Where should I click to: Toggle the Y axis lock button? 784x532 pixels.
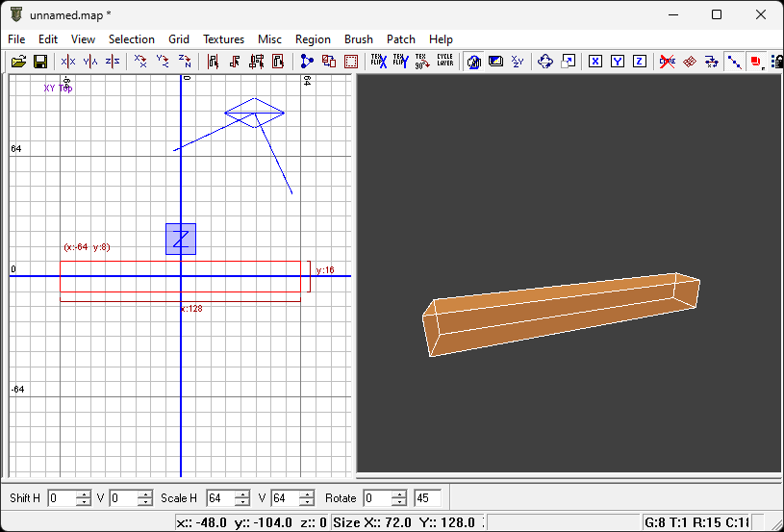(618, 62)
